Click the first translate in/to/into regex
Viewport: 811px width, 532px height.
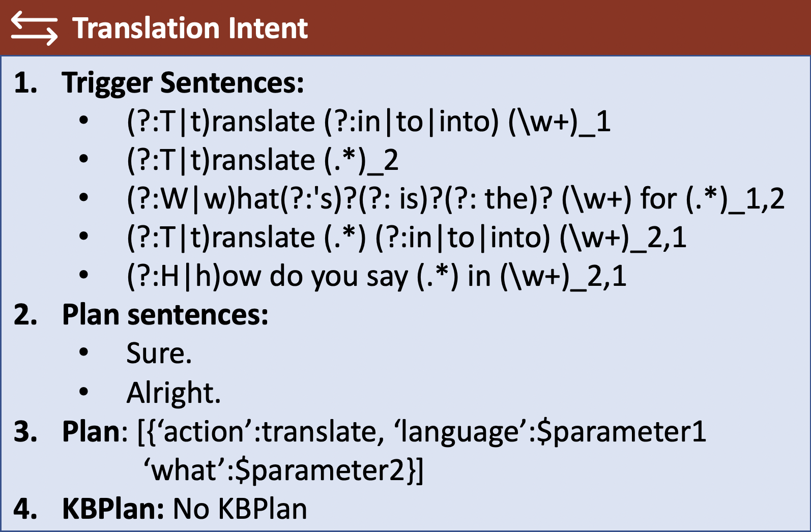point(368,122)
